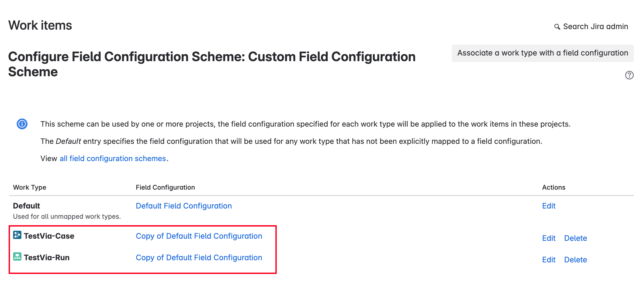Edit the TestVia-Case mapping
Image resolution: width=644 pixels, height=285 pixels.
pyautogui.click(x=549, y=238)
